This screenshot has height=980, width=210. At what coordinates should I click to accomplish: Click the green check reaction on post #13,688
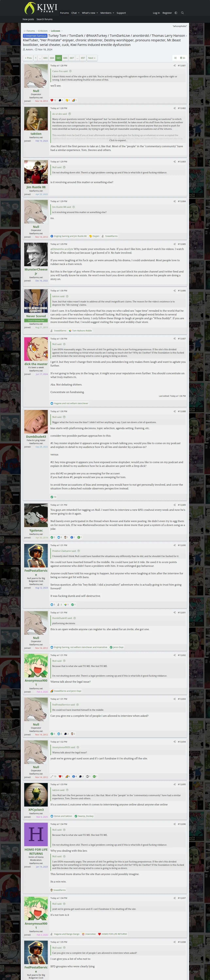(52, 497)
